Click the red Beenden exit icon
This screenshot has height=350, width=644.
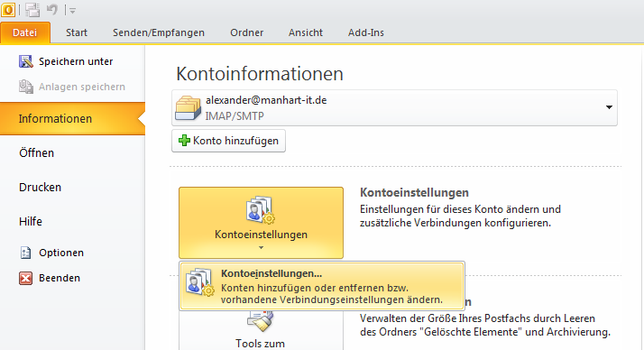pos(25,278)
